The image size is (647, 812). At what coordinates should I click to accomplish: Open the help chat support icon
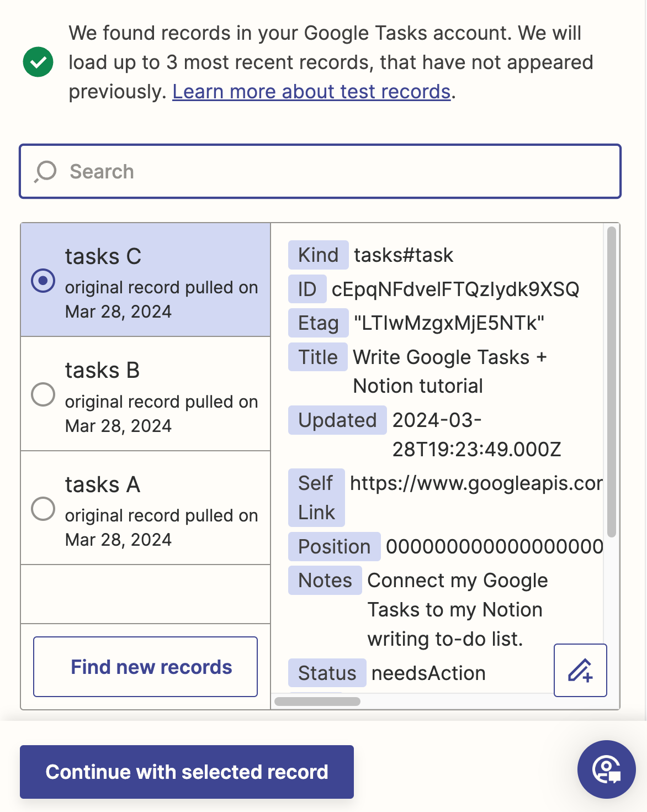[606, 769]
